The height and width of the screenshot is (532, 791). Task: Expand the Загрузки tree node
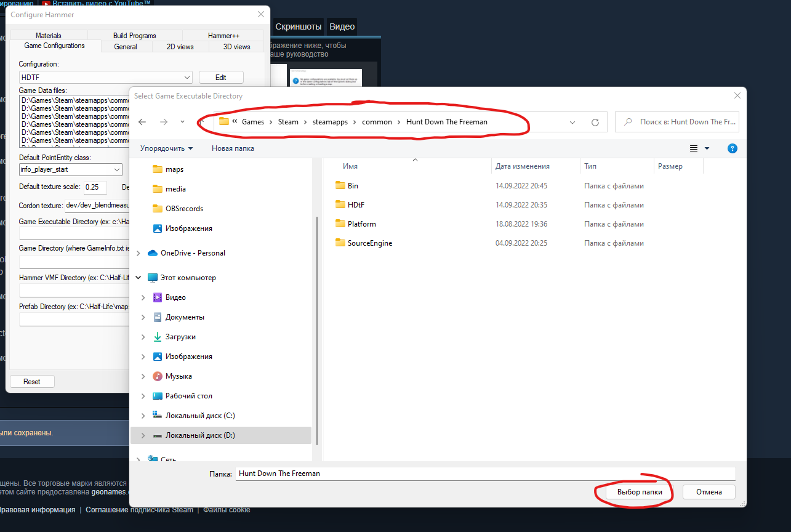143,337
